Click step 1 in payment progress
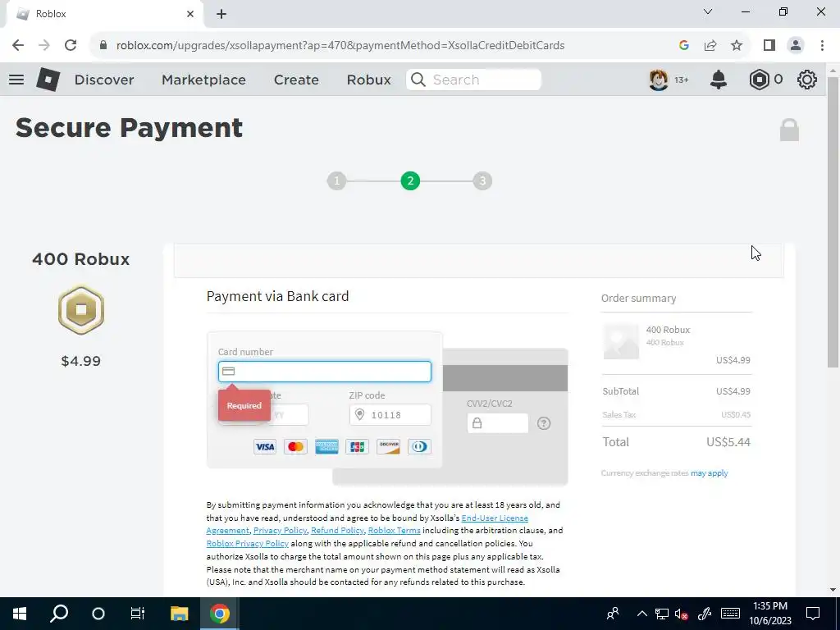Screen dimensions: 840x630 [337, 181]
